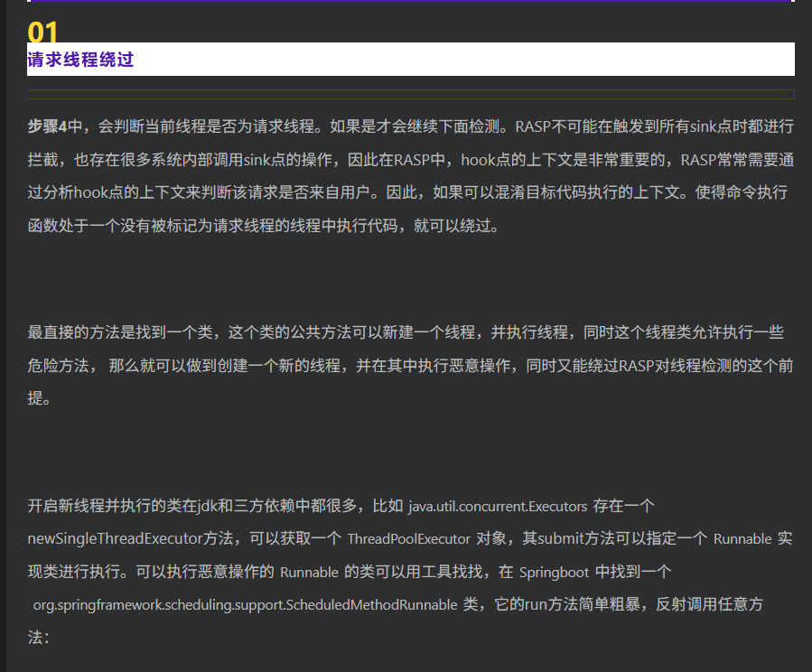The height and width of the screenshot is (672, 812).
Task: Click the "Runnable" code text before "实现类进行执行"
Action: click(x=742, y=539)
